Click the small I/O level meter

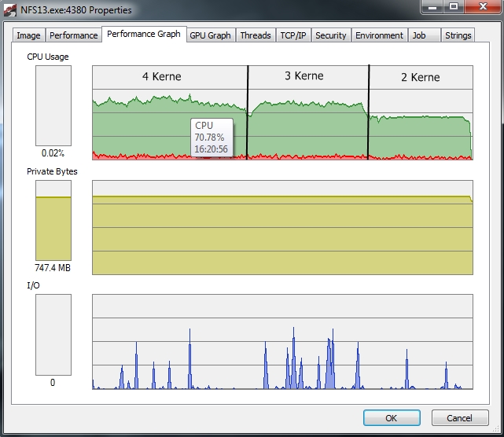pos(53,335)
